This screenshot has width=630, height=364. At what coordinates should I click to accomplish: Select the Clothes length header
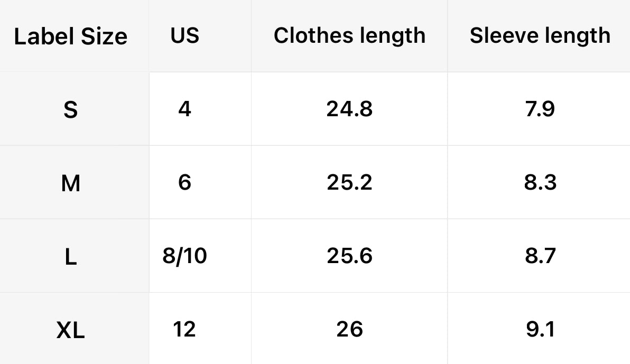349,35
